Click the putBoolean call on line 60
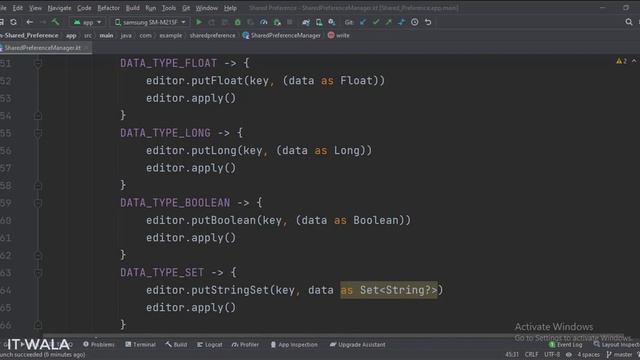The image size is (640, 360). point(223,220)
